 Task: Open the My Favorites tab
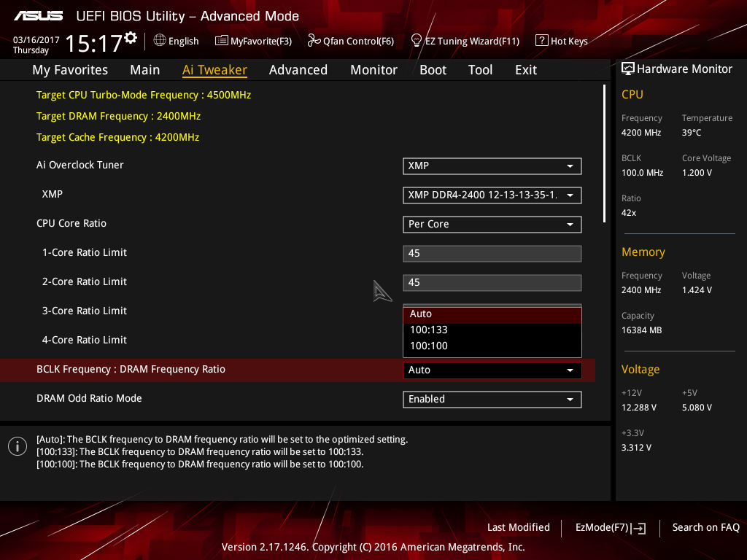pyautogui.click(x=70, y=70)
